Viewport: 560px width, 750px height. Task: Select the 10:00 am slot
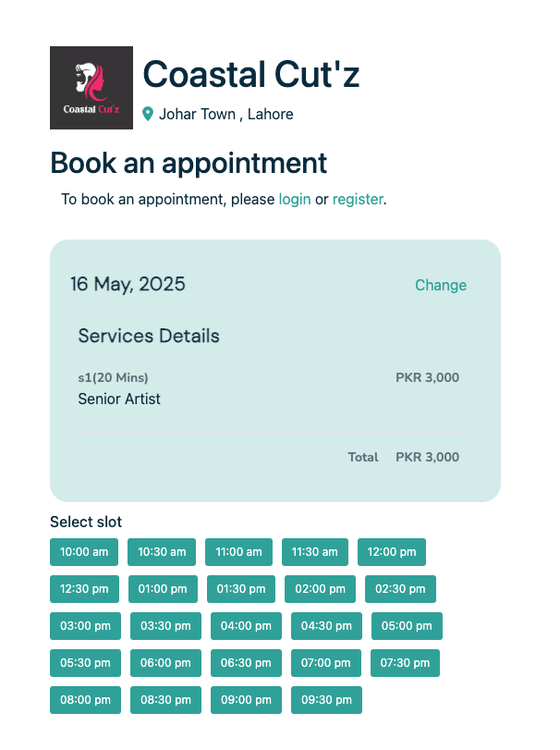tap(84, 552)
